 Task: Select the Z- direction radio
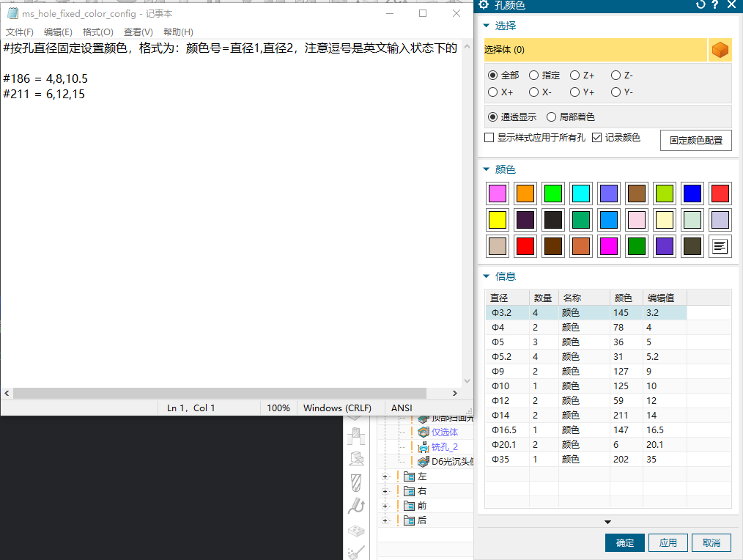click(x=616, y=75)
